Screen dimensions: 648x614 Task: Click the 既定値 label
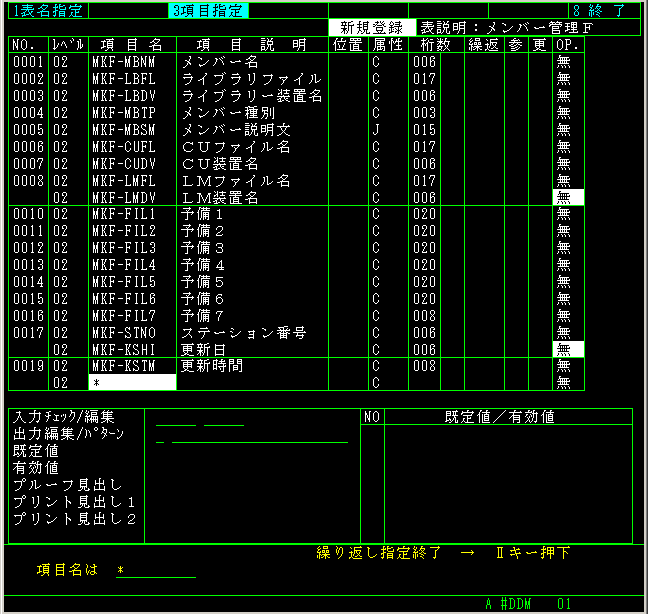(36, 451)
